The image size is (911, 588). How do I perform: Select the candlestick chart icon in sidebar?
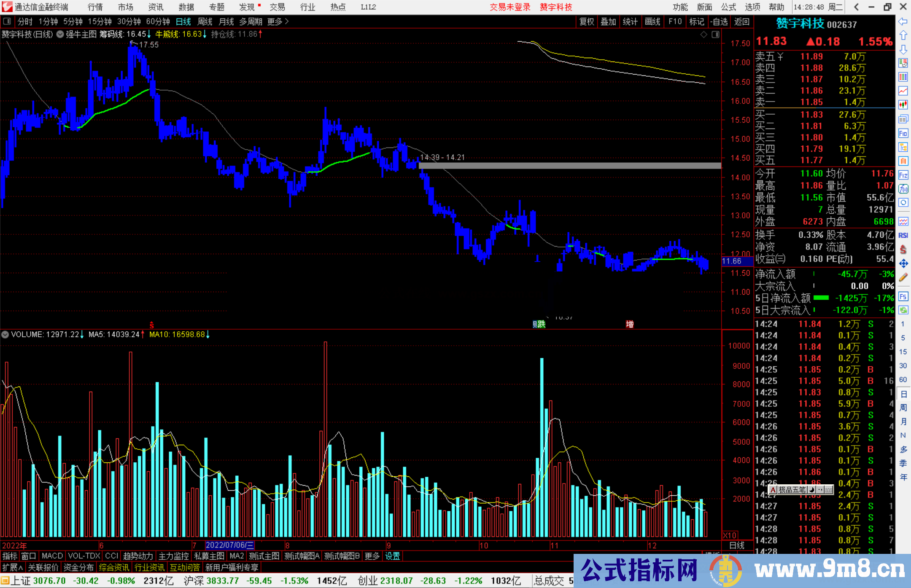tap(903, 105)
